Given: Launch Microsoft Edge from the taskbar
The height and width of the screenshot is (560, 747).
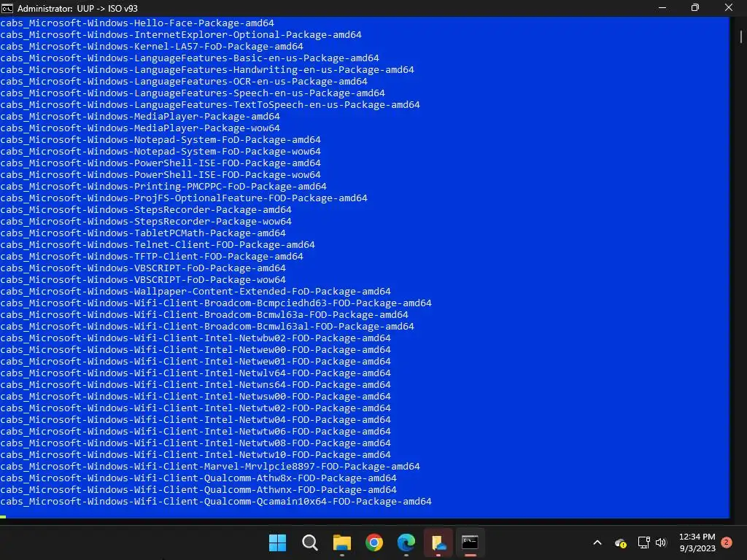Looking at the screenshot, I should pos(406,542).
